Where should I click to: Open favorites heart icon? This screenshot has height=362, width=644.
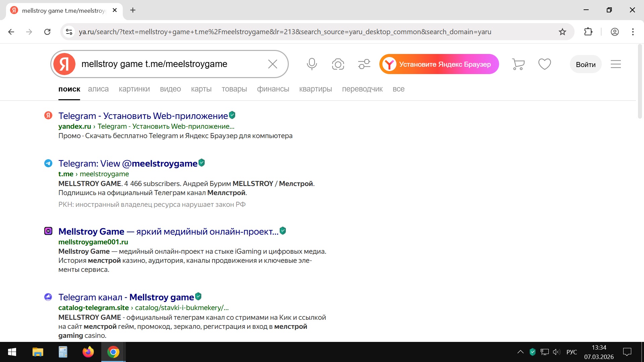(x=544, y=64)
